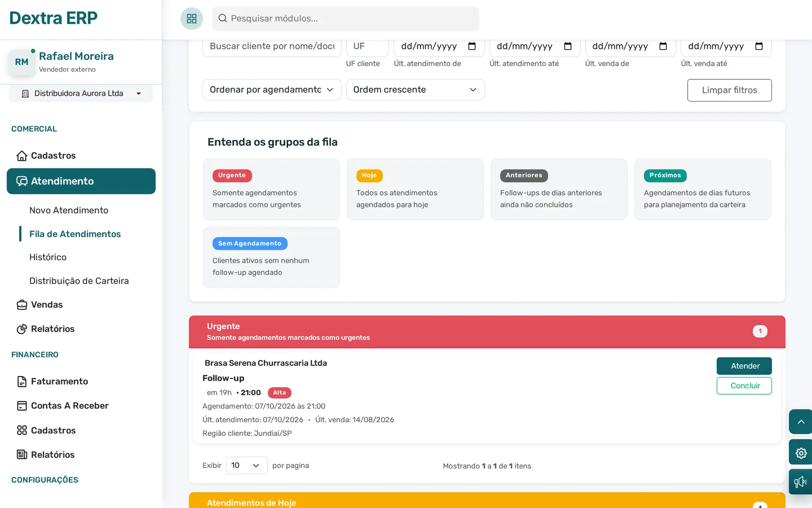Open calendar picker for Últ. venda até

[759, 46]
